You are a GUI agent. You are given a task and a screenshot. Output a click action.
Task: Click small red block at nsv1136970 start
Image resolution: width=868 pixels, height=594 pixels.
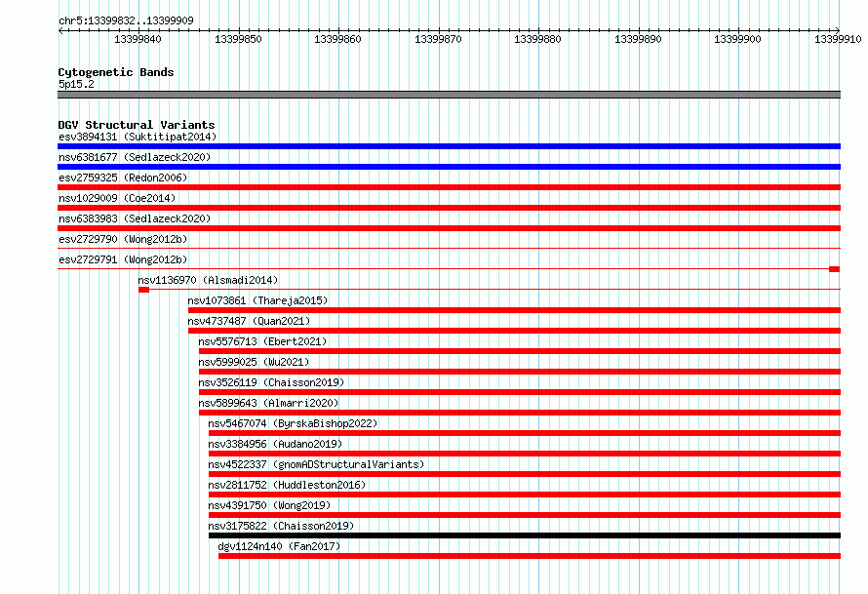[x=144, y=290]
